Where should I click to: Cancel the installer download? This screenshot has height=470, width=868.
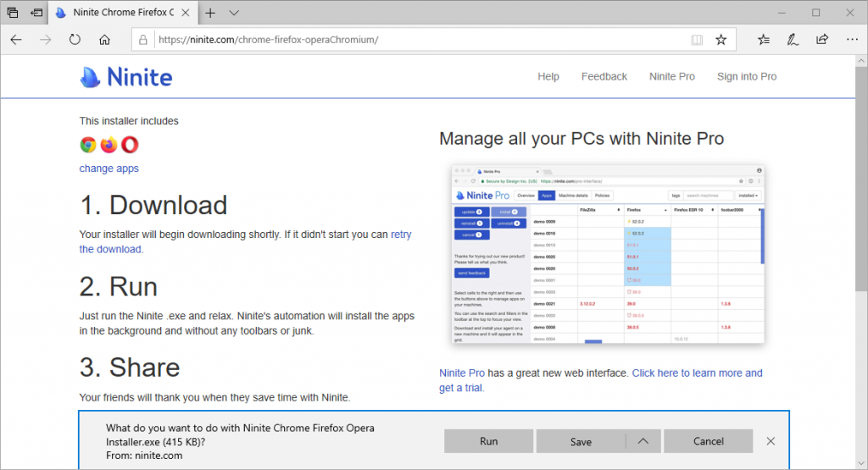pos(708,441)
